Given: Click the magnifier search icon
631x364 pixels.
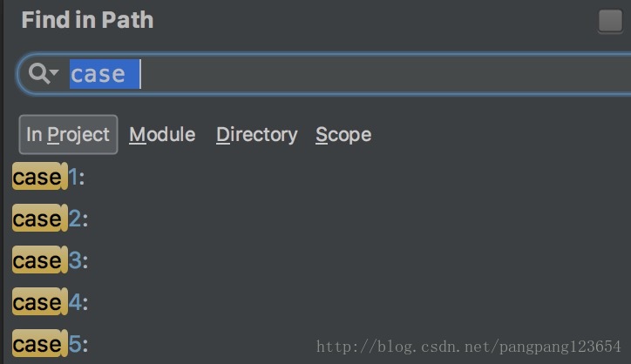Looking at the screenshot, I should click(39, 74).
